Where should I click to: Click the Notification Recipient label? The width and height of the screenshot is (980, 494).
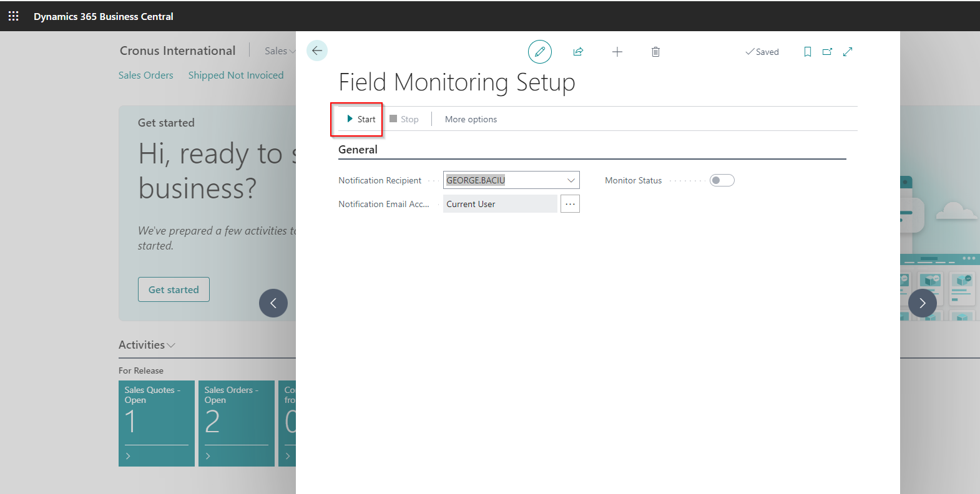click(380, 180)
